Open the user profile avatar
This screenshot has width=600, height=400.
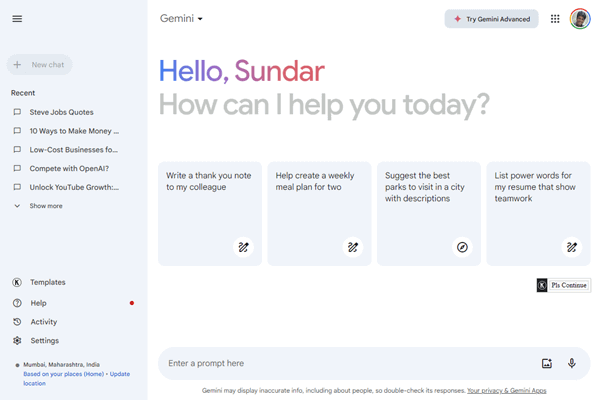580,18
